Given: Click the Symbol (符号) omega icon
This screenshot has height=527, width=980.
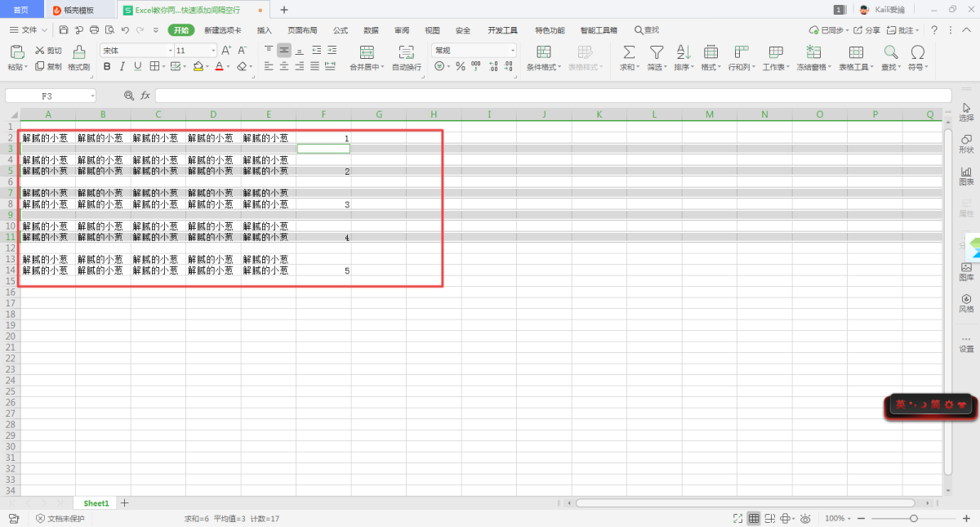Looking at the screenshot, I should 917,52.
